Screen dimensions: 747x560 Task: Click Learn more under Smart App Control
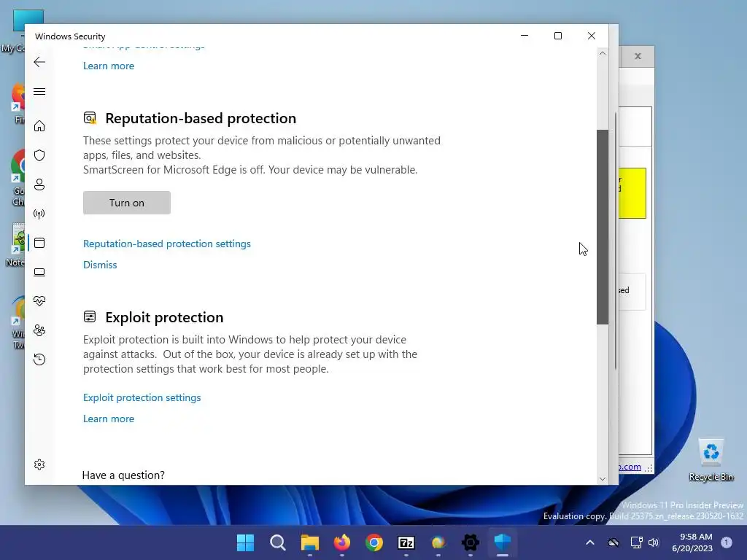109,66
